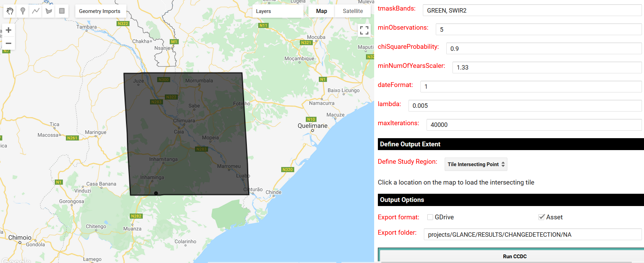Switch to Map view tab
This screenshot has width=644, height=263.
(321, 11)
